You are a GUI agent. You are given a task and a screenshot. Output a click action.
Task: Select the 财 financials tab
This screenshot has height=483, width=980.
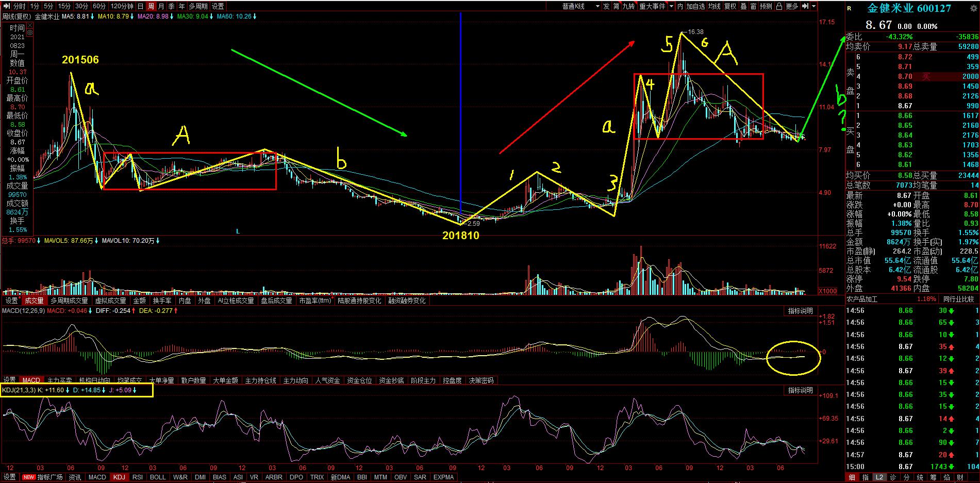[959, 477]
